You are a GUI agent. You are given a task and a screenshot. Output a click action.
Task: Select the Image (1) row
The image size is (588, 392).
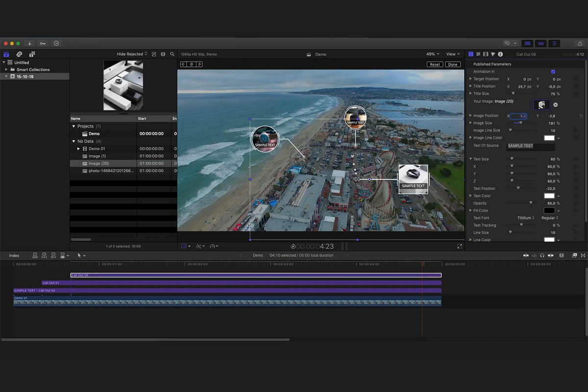click(x=123, y=156)
